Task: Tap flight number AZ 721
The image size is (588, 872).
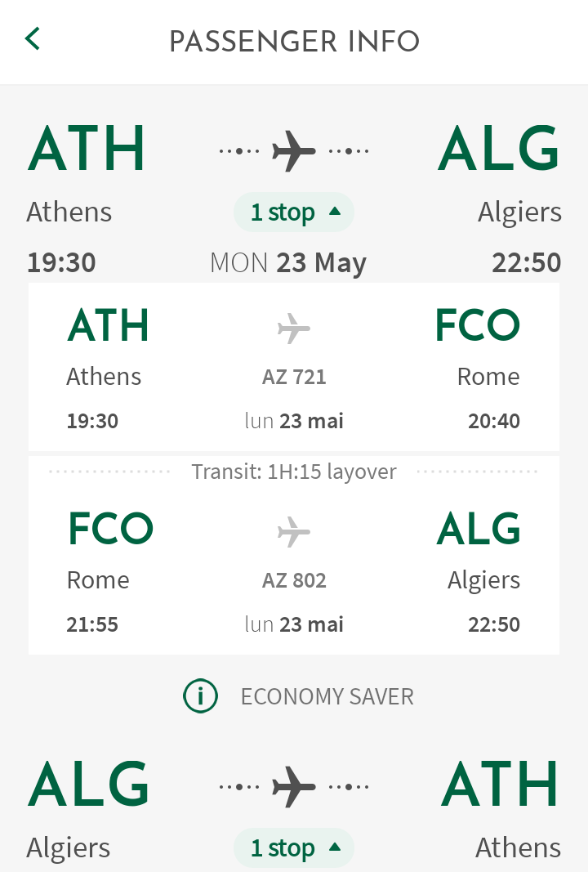Action: click(294, 377)
